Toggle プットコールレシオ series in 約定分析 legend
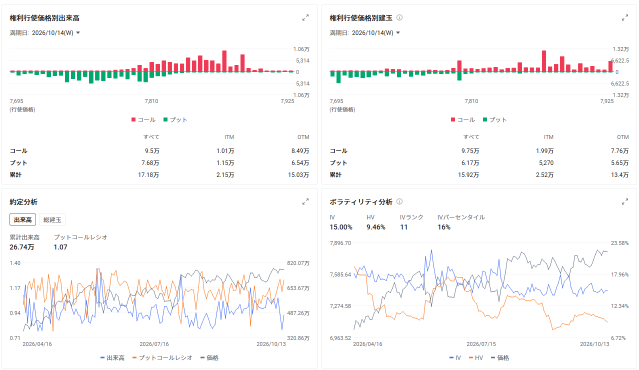Image resolution: width=639 pixels, height=370 pixels. pos(162,358)
